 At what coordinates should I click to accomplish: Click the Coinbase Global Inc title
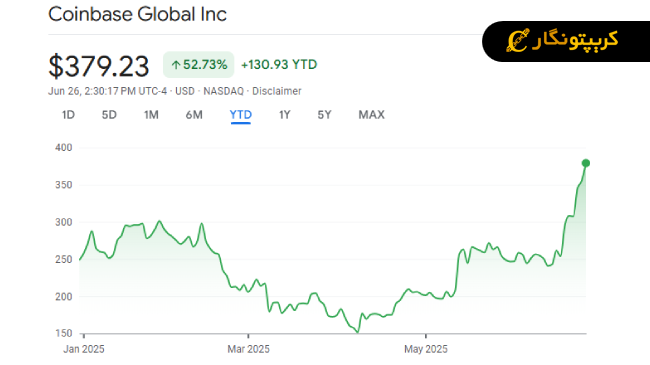[137, 14]
